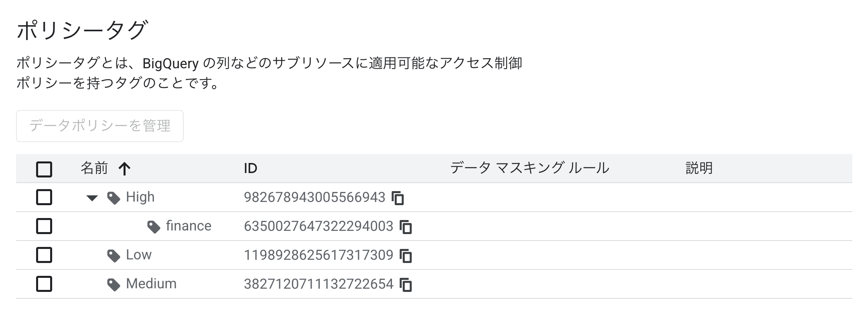This screenshot has height=318, width=868.
Task: Click the tag icon beside finance
Action: [x=154, y=227]
